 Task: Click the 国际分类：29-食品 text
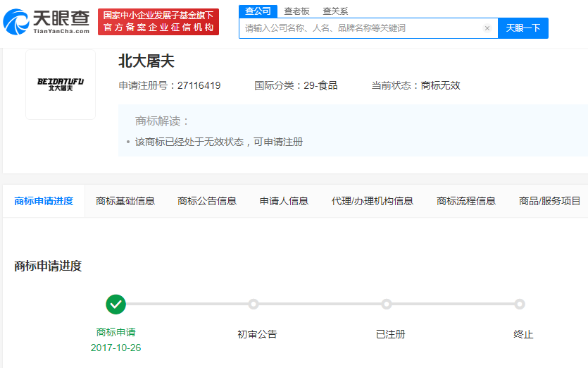point(296,85)
